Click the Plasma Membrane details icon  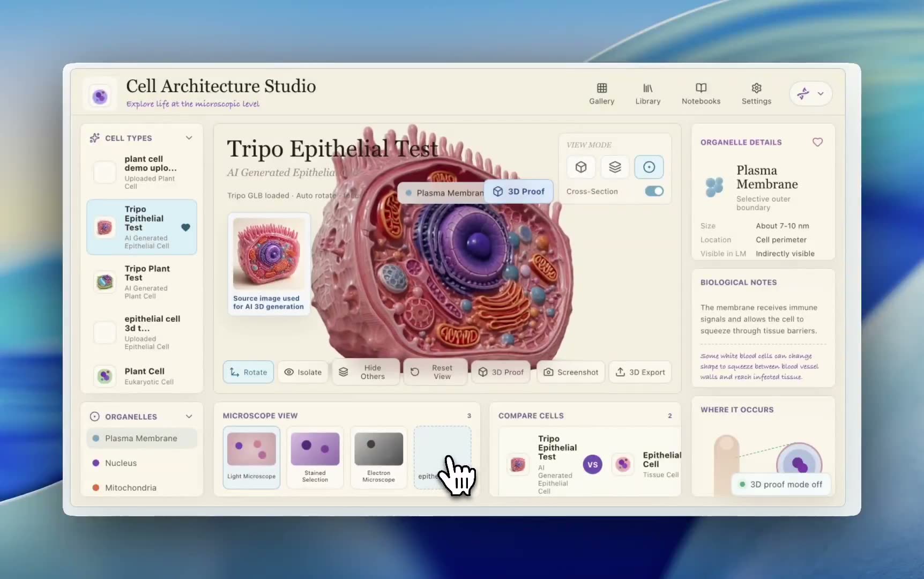click(714, 187)
